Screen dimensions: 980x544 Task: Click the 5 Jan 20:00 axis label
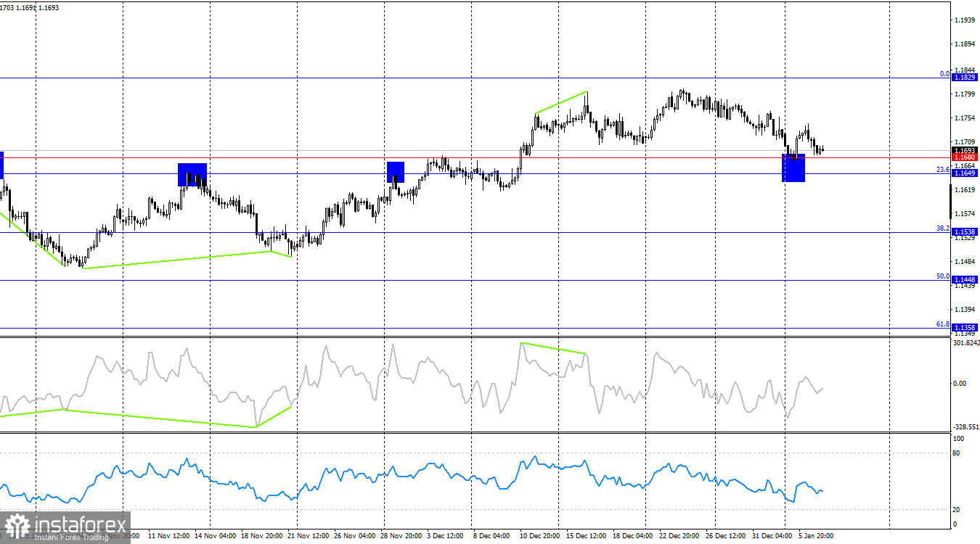click(x=814, y=537)
